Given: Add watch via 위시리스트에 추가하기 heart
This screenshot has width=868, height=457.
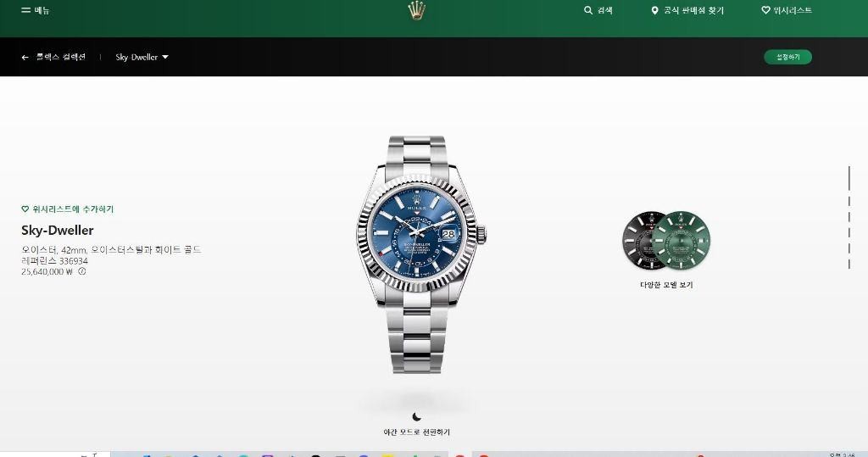Looking at the screenshot, I should click(x=67, y=209).
